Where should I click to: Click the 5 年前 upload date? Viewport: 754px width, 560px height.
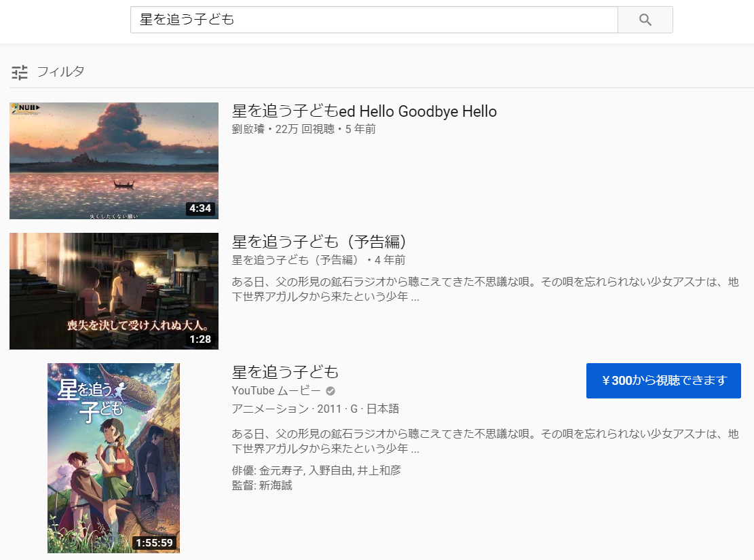pyautogui.click(x=360, y=129)
